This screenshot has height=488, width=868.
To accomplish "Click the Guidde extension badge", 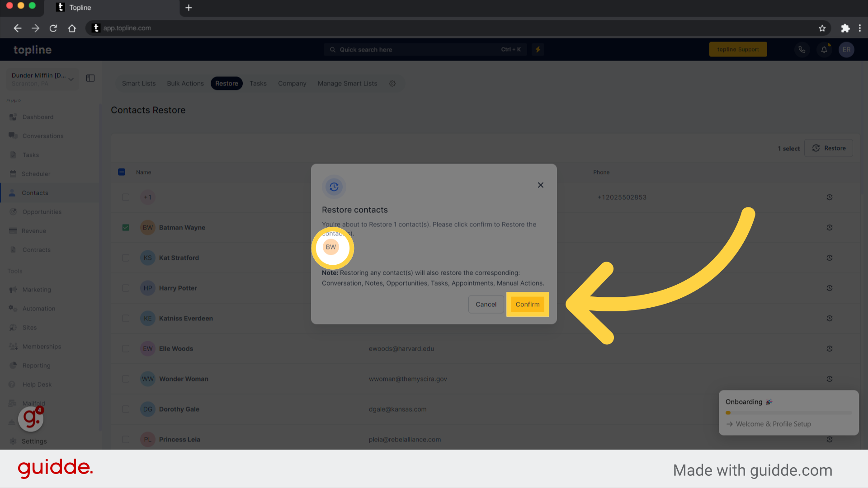I will point(31,418).
